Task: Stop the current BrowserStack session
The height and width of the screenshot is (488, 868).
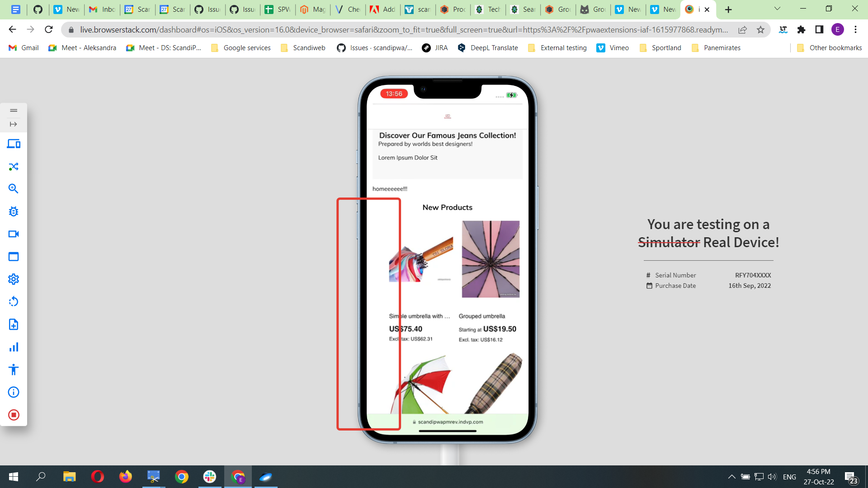Action: pyautogui.click(x=14, y=414)
